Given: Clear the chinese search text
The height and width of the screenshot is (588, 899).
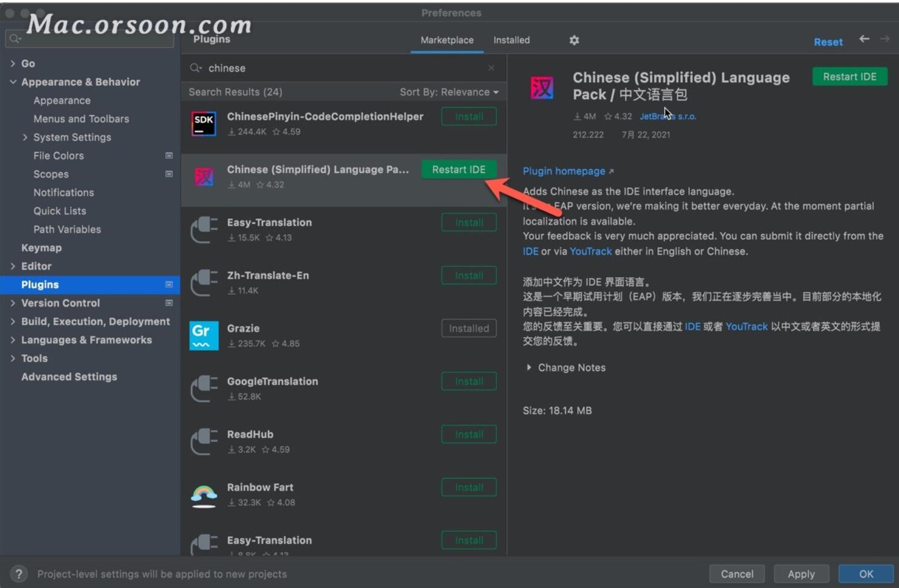Looking at the screenshot, I should point(491,68).
